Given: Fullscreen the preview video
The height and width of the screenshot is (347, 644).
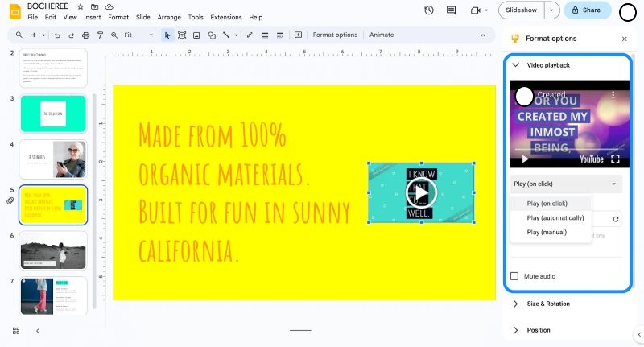Looking at the screenshot, I should (x=615, y=159).
